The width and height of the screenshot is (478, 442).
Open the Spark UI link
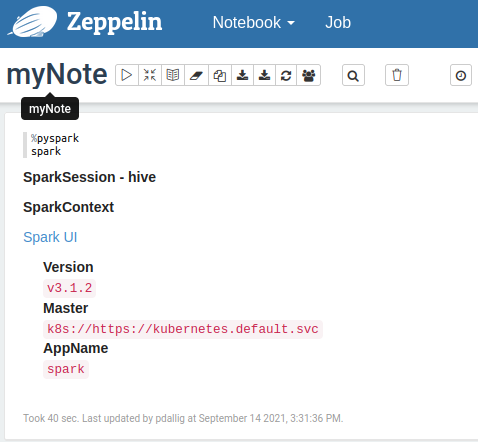[x=50, y=237]
